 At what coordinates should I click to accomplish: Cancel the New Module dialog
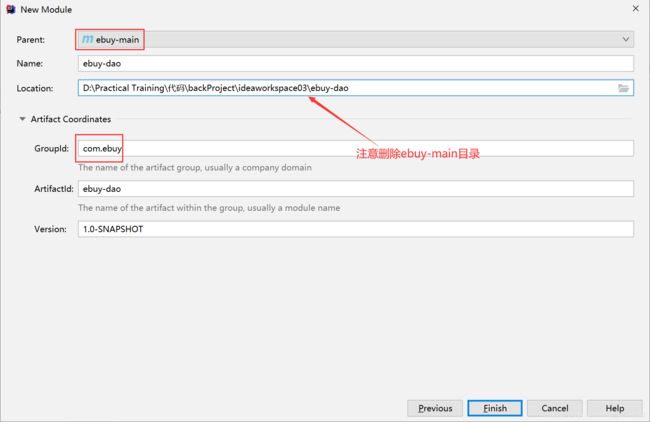[555, 408]
